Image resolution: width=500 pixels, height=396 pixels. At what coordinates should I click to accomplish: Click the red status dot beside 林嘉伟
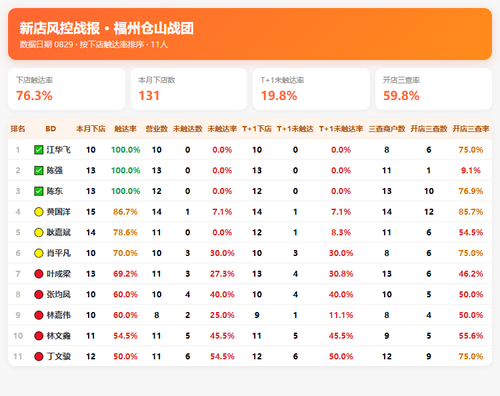(39, 315)
